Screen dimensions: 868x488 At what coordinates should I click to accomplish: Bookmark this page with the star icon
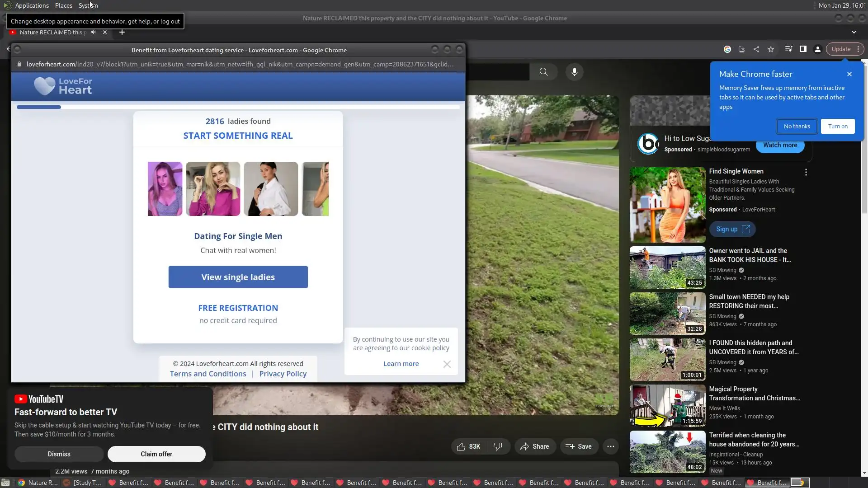[x=771, y=49]
